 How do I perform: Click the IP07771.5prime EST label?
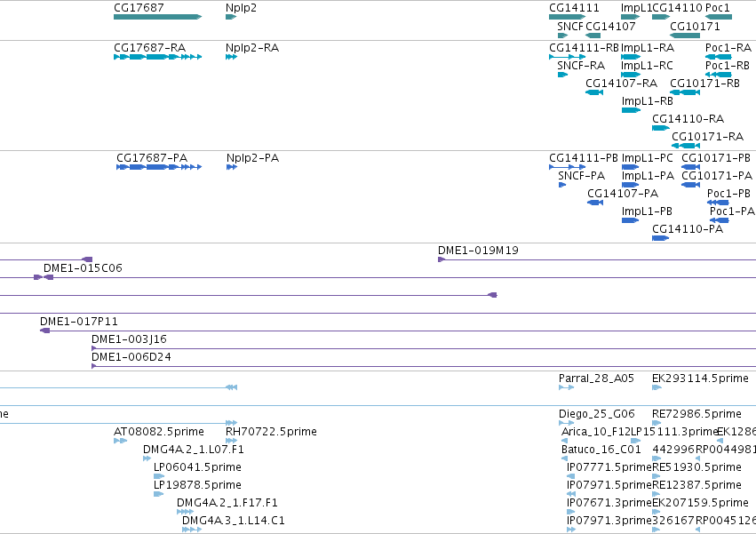(x=609, y=468)
